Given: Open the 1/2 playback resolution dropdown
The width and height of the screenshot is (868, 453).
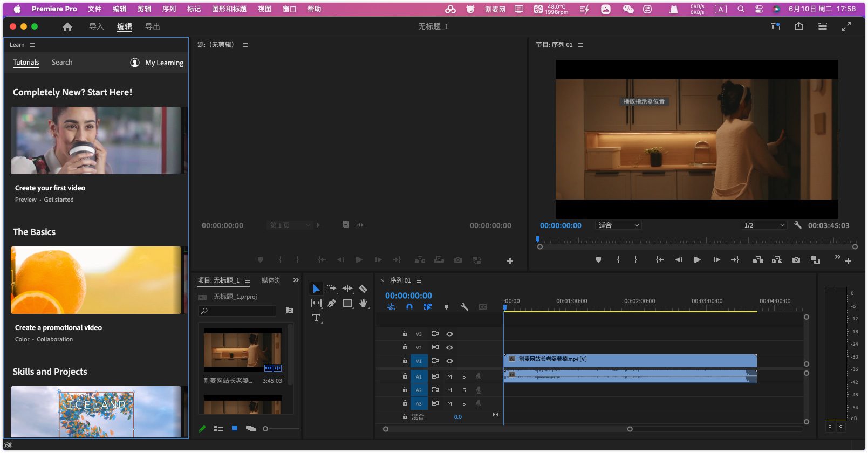Looking at the screenshot, I should [x=764, y=225].
